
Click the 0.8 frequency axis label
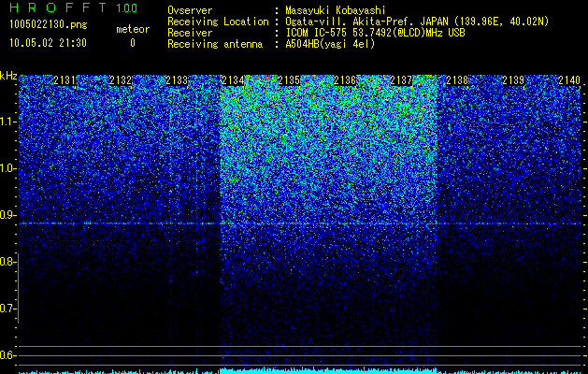pyautogui.click(x=8, y=262)
